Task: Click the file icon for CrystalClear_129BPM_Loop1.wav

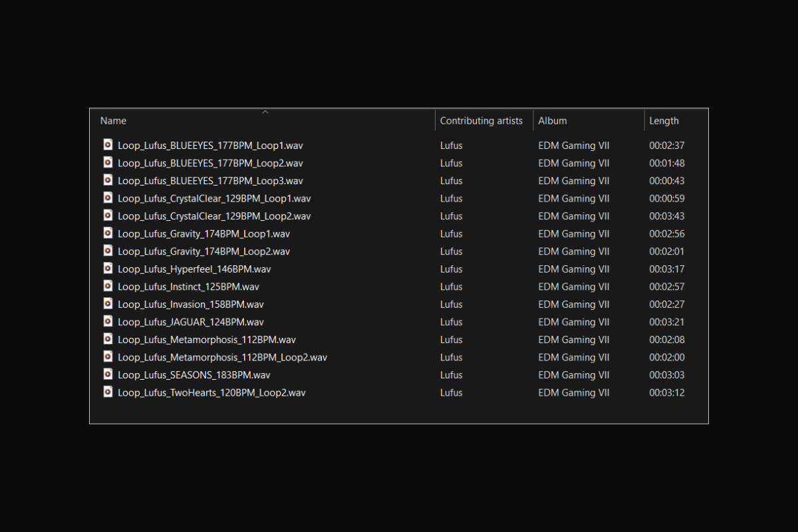Action: [x=108, y=198]
